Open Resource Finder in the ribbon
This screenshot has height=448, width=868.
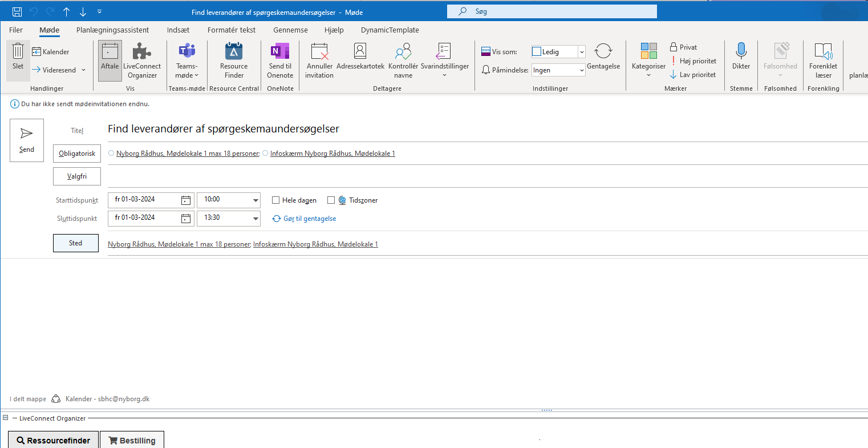point(234,53)
